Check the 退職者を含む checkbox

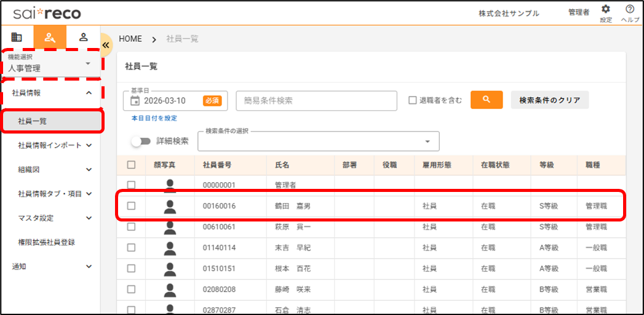(413, 100)
